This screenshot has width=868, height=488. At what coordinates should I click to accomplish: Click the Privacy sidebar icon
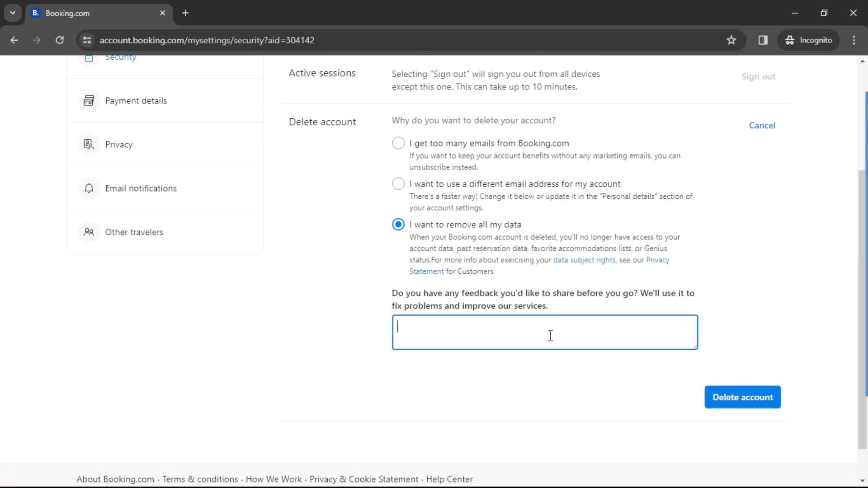coord(89,144)
